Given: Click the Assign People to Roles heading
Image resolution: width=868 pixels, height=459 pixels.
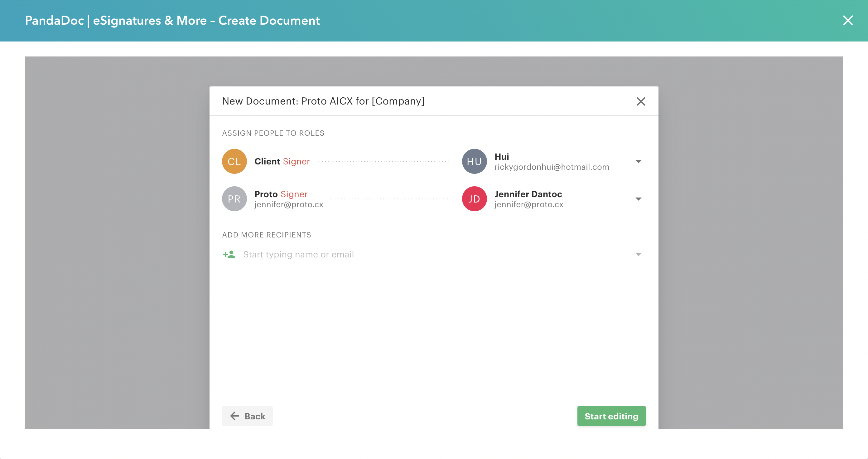Looking at the screenshot, I should click(x=273, y=133).
